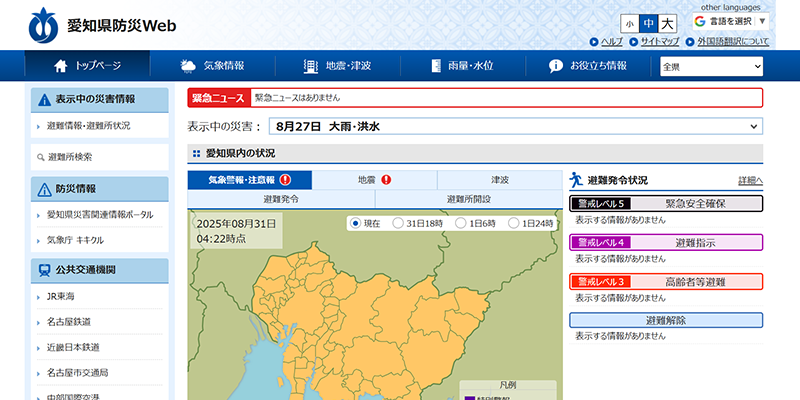This screenshot has width=800, height=400.
Task: Open the 表示中の災害 dropdown showing 8月27日 大雨・洪水
Action: click(516, 127)
